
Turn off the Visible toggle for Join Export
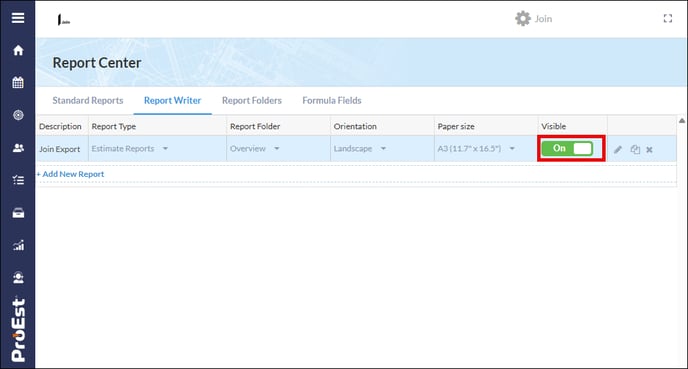pyautogui.click(x=567, y=148)
